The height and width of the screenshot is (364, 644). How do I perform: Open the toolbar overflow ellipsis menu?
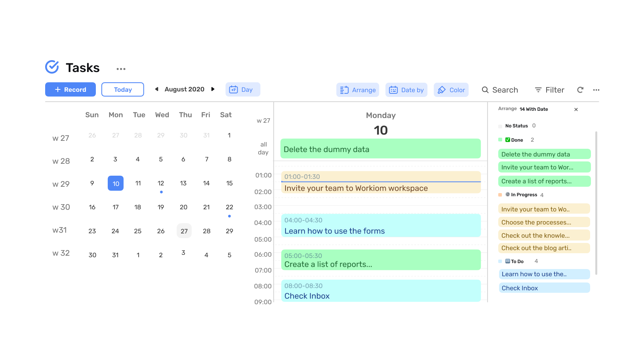596,90
